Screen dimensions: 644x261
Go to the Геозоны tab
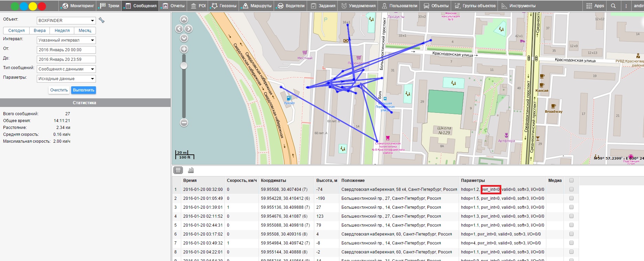tap(224, 6)
